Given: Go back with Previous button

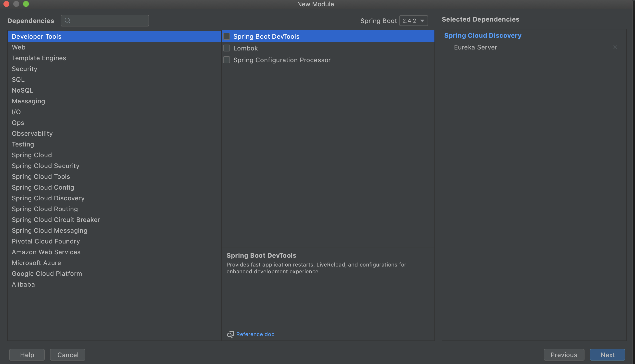Looking at the screenshot, I should click(x=564, y=354).
